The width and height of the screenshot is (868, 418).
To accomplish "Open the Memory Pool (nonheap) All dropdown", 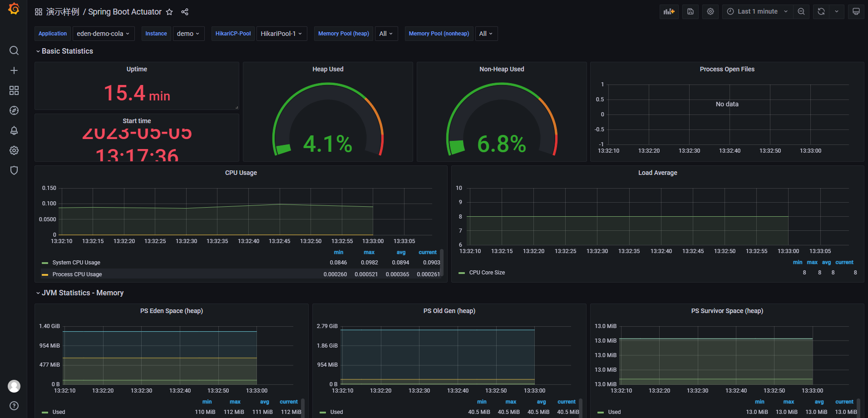I will coord(486,34).
